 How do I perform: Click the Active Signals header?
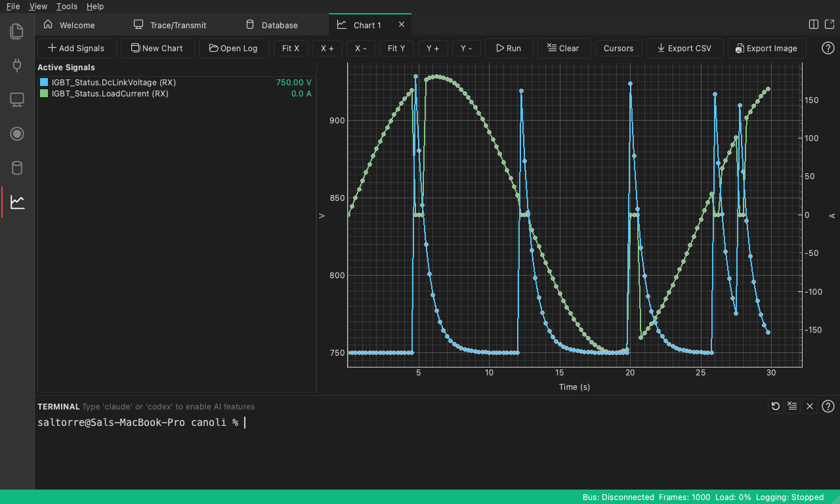pos(66,68)
